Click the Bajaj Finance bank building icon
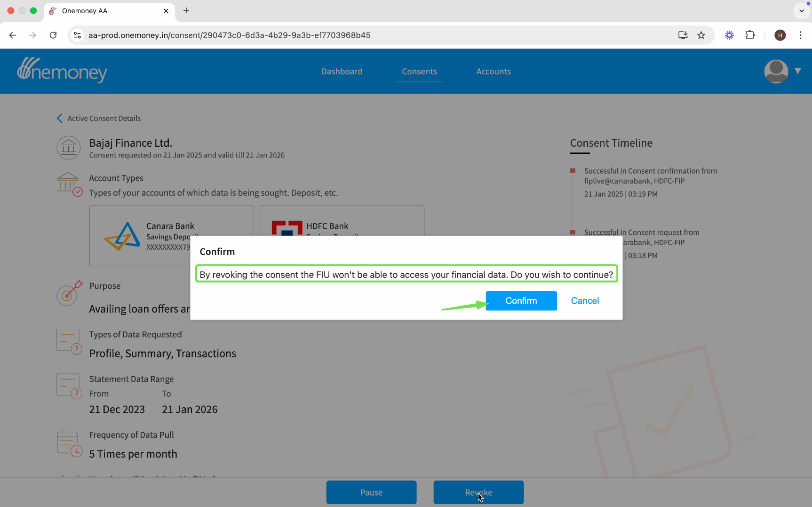This screenshot has width=812, height=507. coord(69,148)
